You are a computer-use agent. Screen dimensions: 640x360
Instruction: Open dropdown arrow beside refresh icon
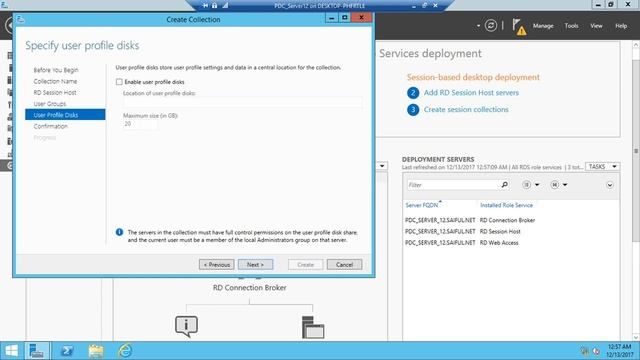(478, 26)
